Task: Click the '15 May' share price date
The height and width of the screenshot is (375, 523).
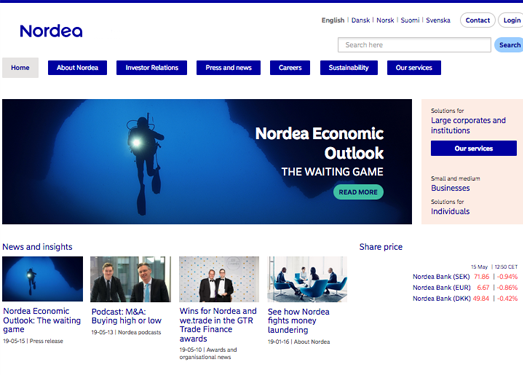Action: pos(479,267)
